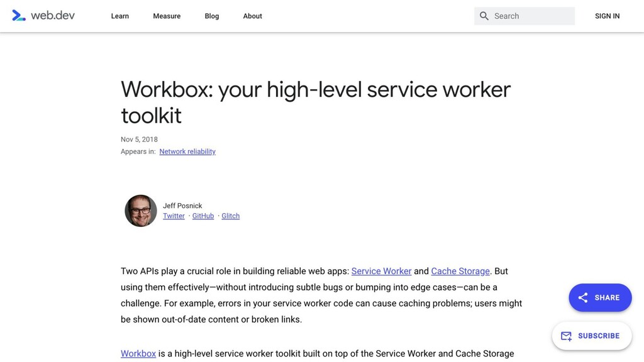Viewport: 644px width, 362px height.
Task: Open the Measure navigation item
Action: click(167, 16)
